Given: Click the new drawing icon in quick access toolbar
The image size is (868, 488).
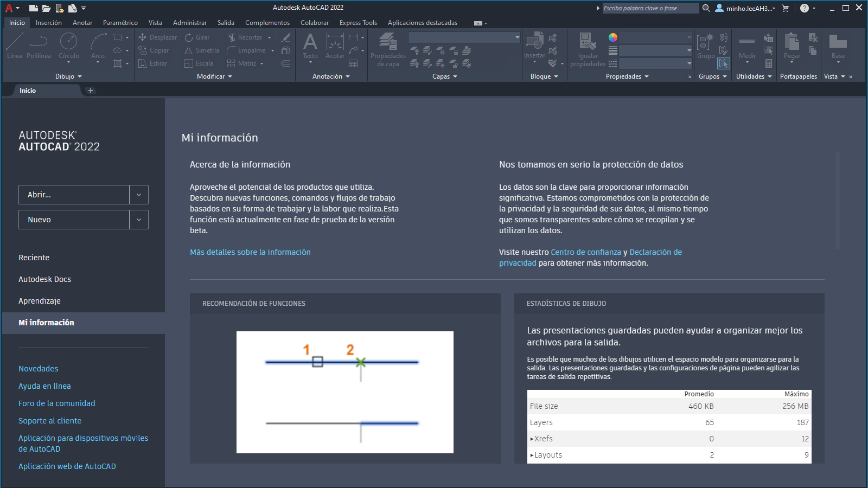Looking at the screenshot, I should coord(33,8).
